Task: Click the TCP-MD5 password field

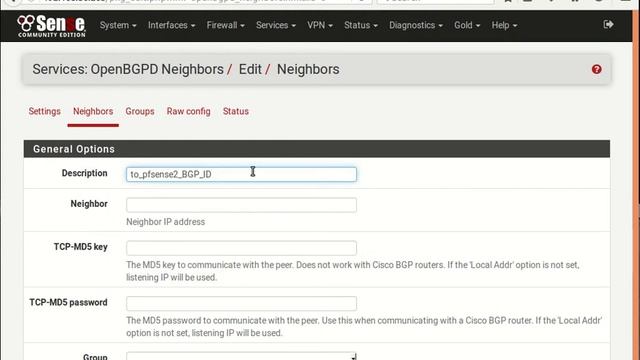Action: point(241,304)
